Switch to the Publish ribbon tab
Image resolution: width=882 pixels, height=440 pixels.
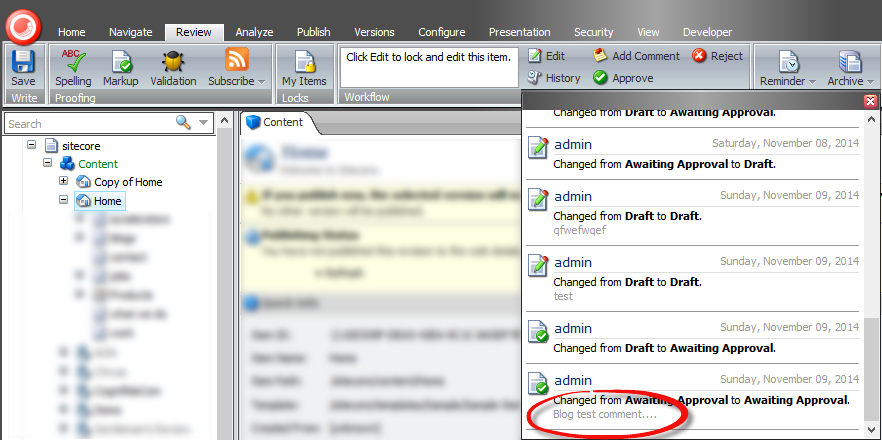point(314,32)
